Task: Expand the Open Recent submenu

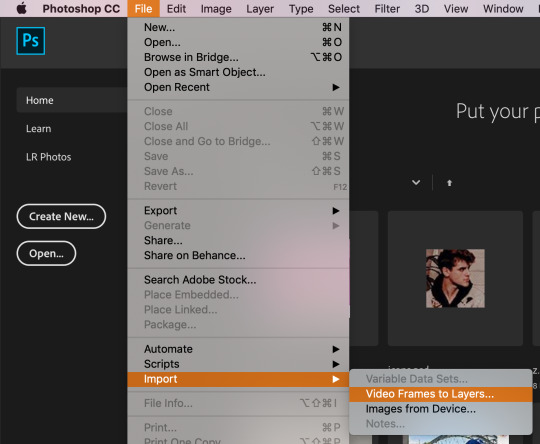Action: pos(238,87)
